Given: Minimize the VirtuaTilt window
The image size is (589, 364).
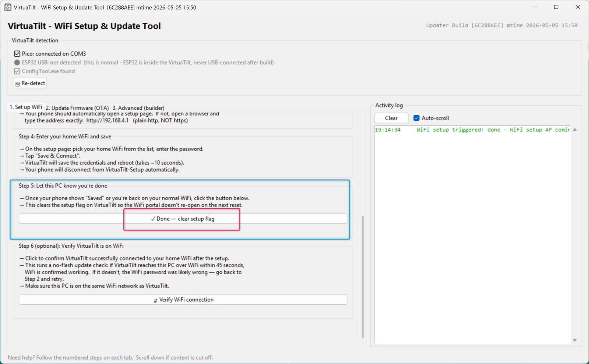Looking at the screenshot, I should [535, 7].
